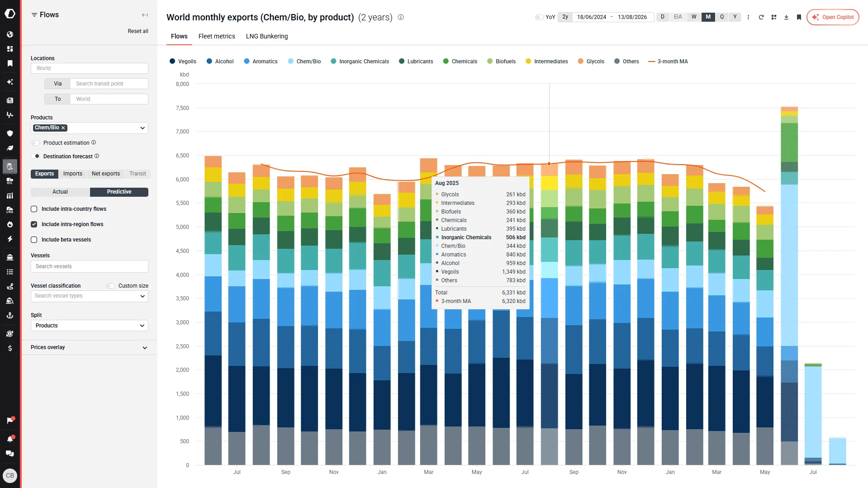Screen dimensions: 868x488
Task: Click the Locations World input field
Action: 90,68
